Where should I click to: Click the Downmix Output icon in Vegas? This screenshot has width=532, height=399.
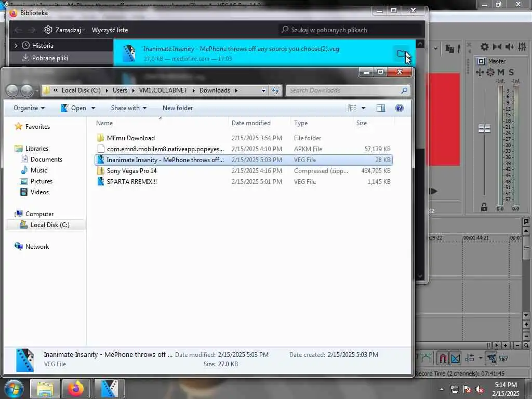[x=497, y=47]
